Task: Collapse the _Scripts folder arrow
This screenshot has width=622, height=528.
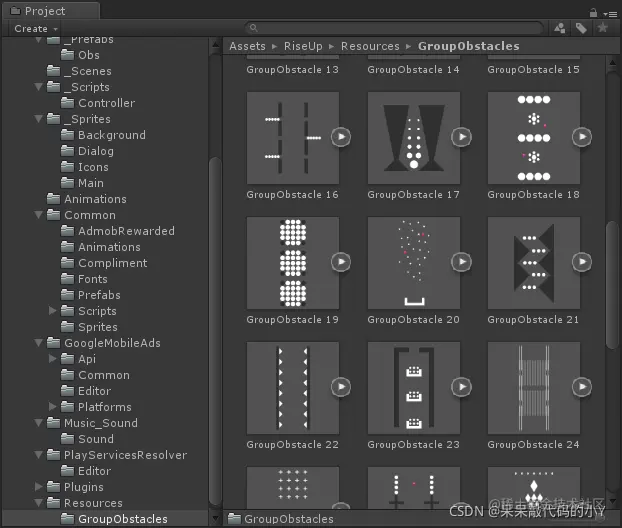Action: coord(38,86)
